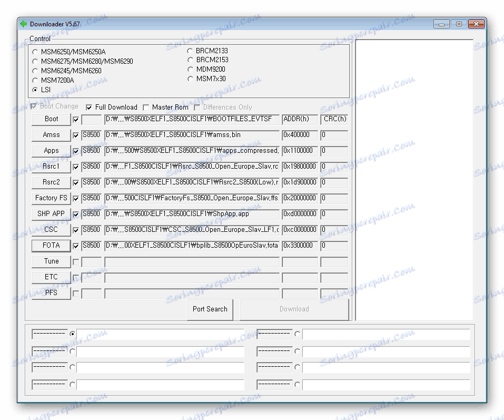Check the PFS row checkbox

(76, 294)
